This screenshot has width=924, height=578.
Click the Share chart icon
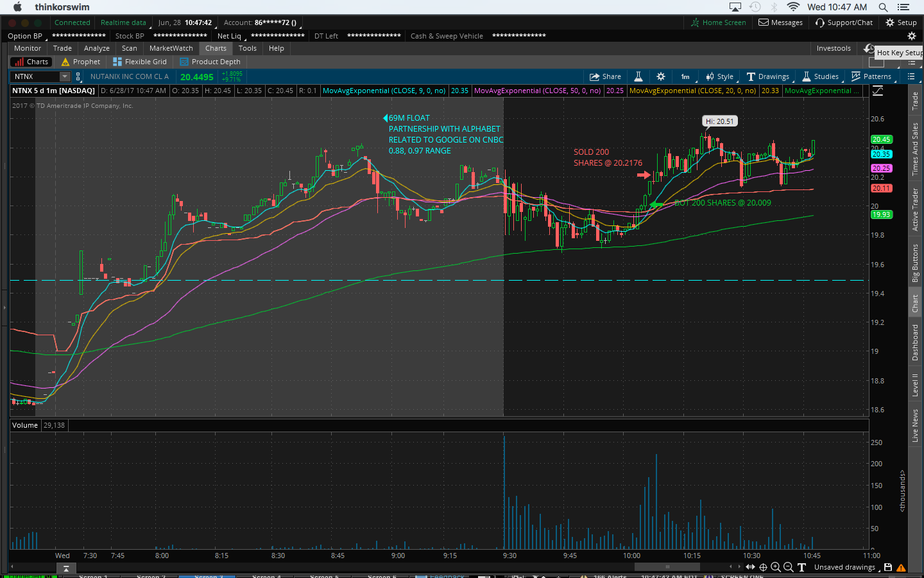point(605,76)
